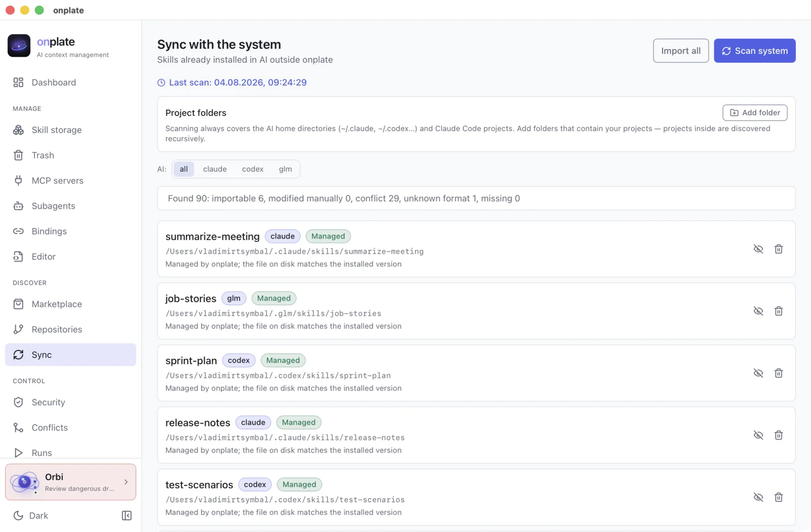
Task: Click the Editor file-code icon
Action: tap(18, 257)
